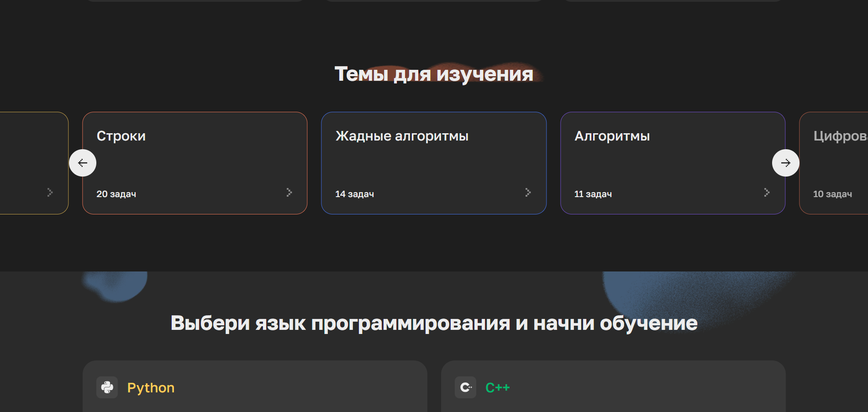Select the Python logo icon
Image resolution: width=868 pixels, height=412 pixels.
pyautogui.click(x=107, y=387)
